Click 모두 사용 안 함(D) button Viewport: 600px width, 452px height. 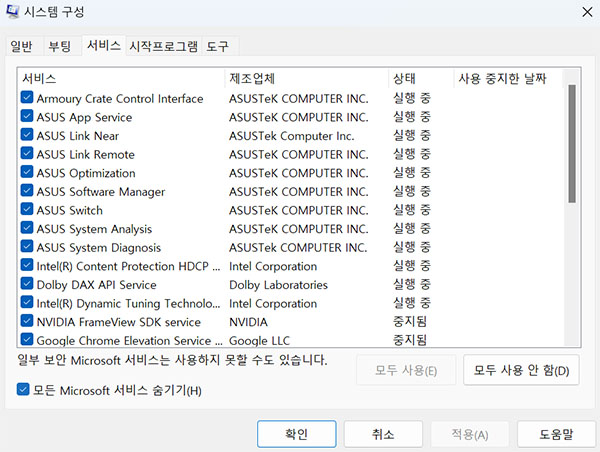tap(521, 370)
